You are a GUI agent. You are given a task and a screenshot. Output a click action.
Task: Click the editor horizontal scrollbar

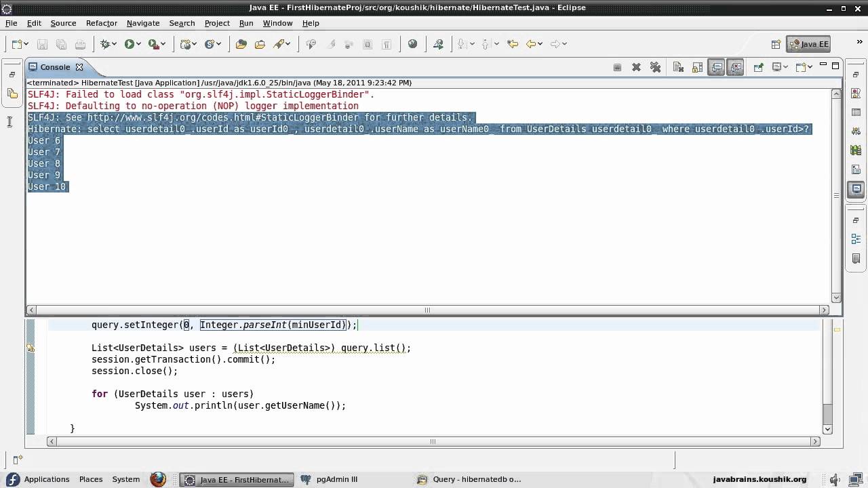tap(433, 441)
